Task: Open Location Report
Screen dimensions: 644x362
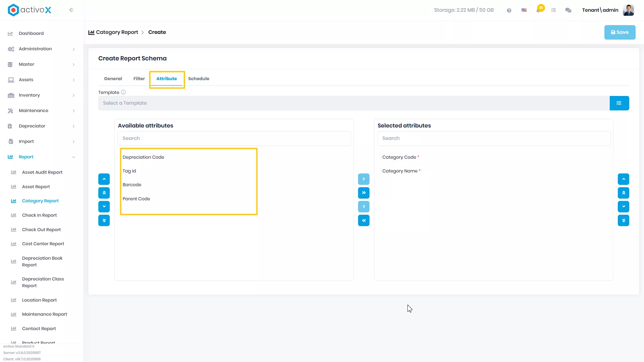Action: tap(39, 300)
